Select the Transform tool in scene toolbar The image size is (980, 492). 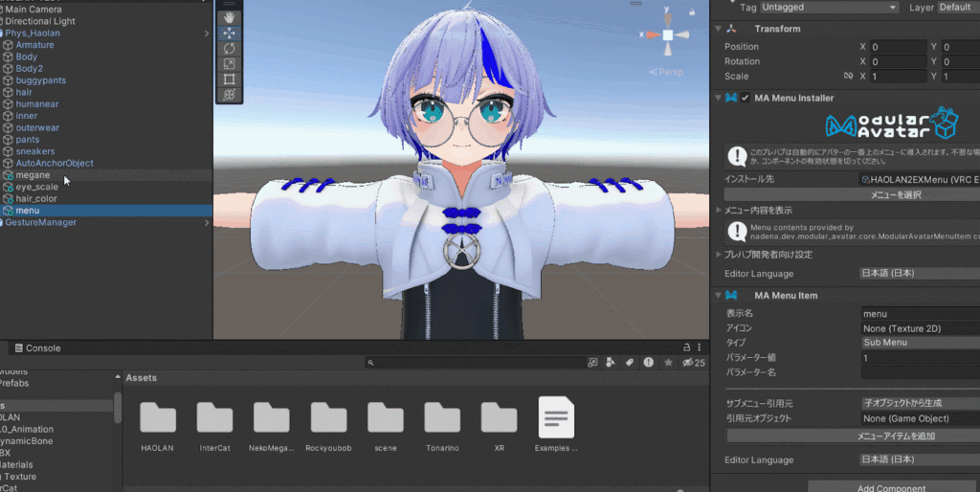[x=230, y=95]
